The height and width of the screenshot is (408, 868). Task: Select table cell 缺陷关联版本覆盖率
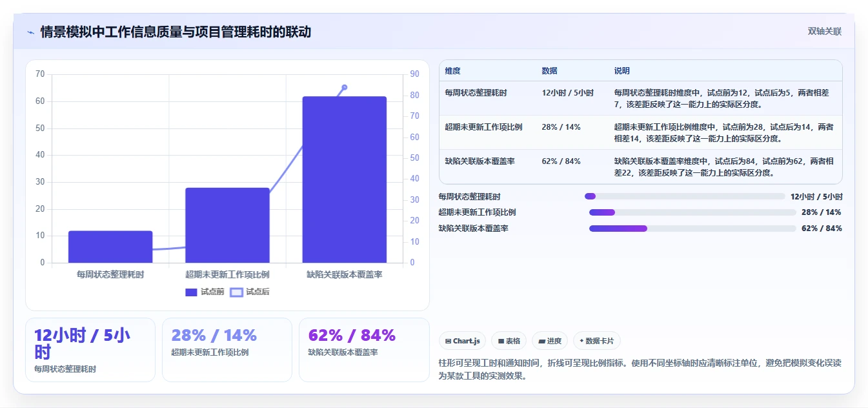point(479,161)
